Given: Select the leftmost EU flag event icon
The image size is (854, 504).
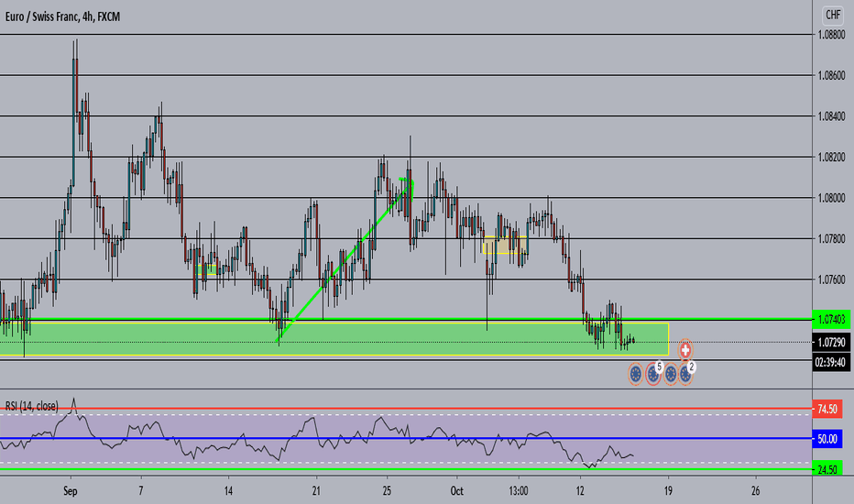Looking at the screenshot, I should [636, 374].
